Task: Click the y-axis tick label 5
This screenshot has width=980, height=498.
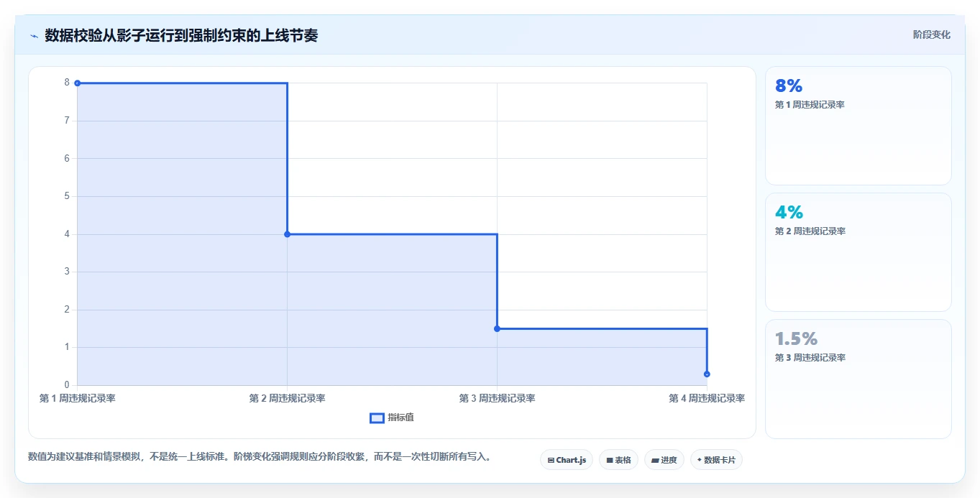Action: click(67, 196)
